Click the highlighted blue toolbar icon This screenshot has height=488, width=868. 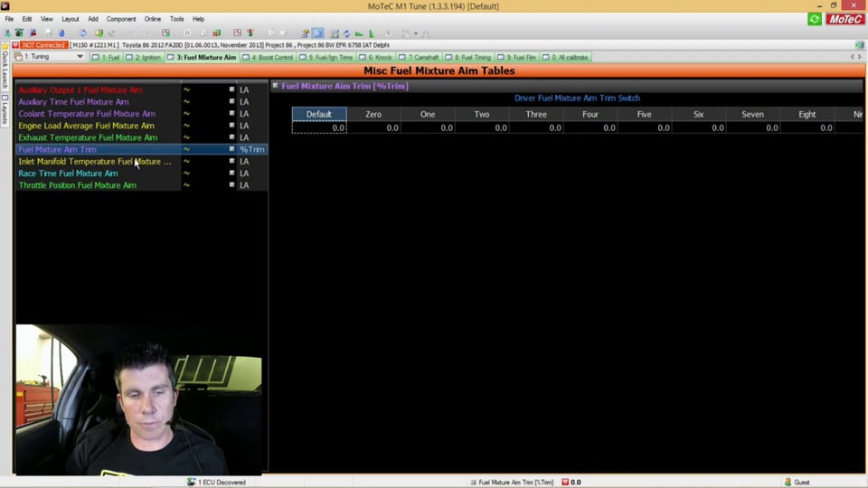317,33
